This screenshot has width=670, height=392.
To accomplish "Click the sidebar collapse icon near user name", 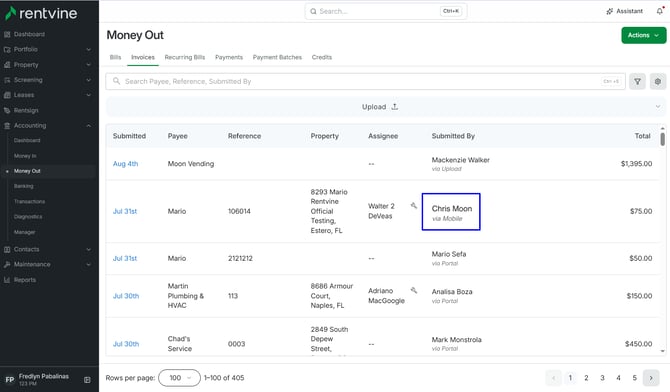I will (87, 380).
